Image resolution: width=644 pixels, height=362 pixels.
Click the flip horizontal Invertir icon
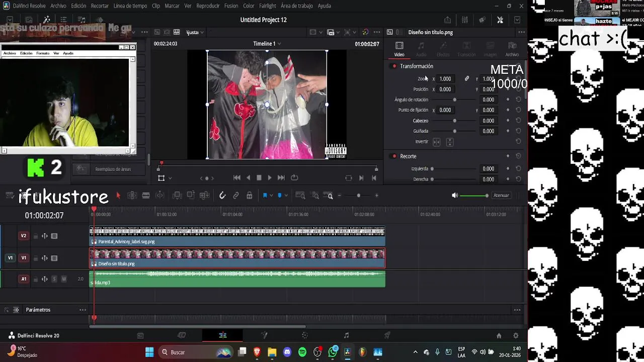point(437,142)
